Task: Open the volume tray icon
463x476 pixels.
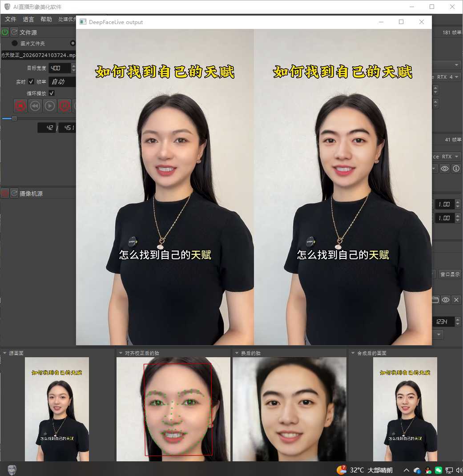Action: point(459,470)
